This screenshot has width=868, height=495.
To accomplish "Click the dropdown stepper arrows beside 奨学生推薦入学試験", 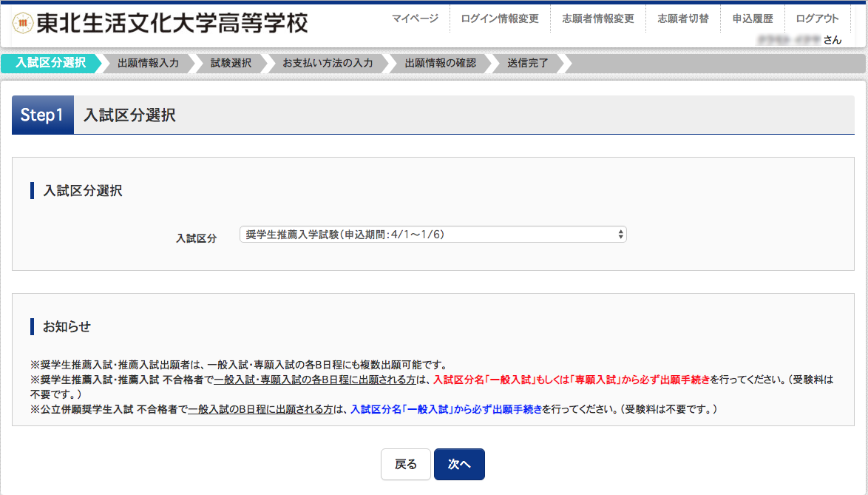I will coord(621,234).
